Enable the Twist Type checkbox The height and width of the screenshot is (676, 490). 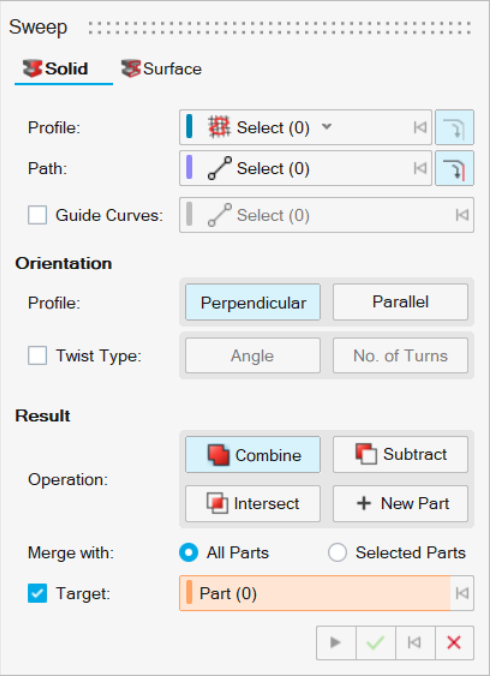37,356
